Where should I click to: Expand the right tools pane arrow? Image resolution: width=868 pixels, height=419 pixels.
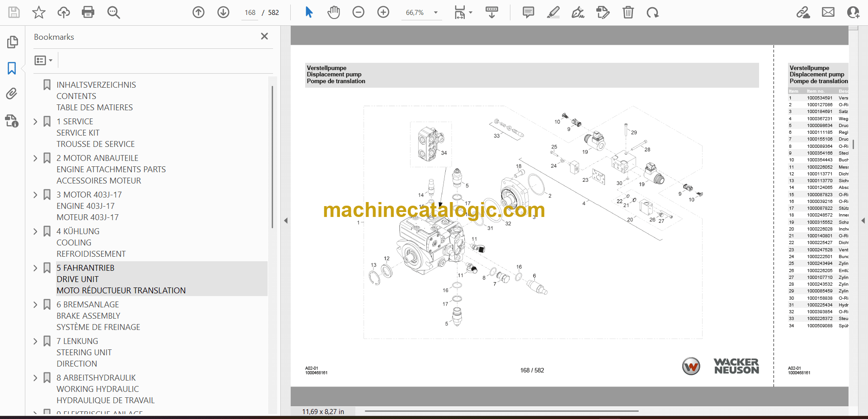pos(863,221)
